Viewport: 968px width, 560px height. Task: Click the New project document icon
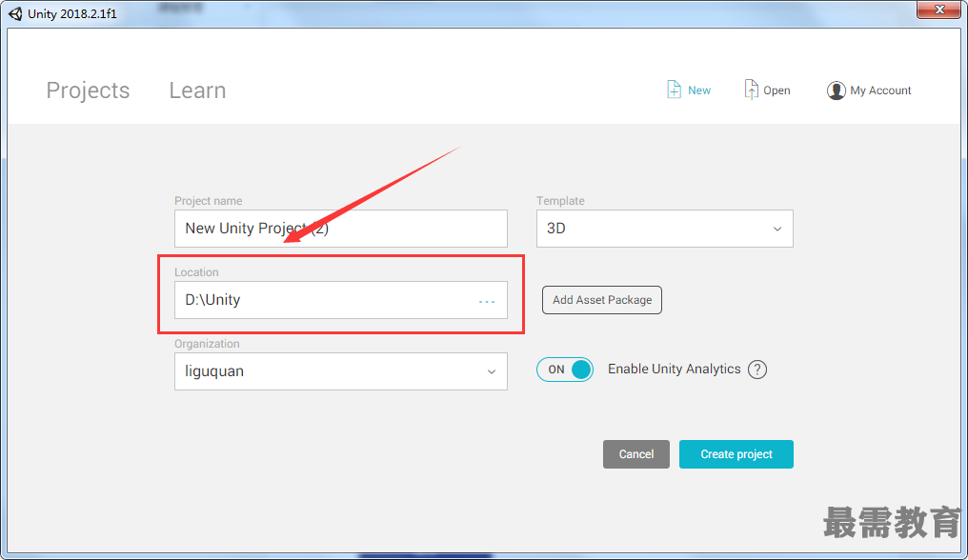pyautogui.click(x=674, y=90)
